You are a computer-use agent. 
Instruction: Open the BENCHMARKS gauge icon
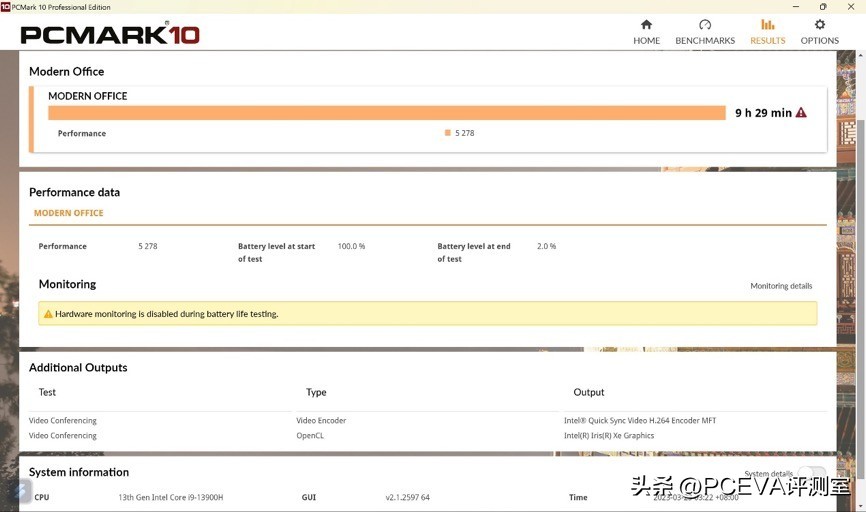[705, 25]
